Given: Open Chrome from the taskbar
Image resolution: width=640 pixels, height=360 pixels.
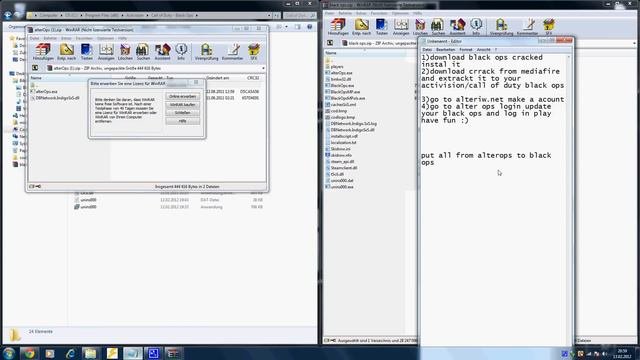Looking at the screenshot, I should 29,353.
